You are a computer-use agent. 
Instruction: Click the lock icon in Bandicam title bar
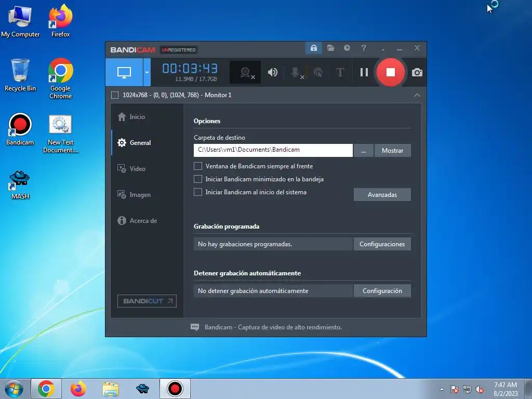pos(313,48)
